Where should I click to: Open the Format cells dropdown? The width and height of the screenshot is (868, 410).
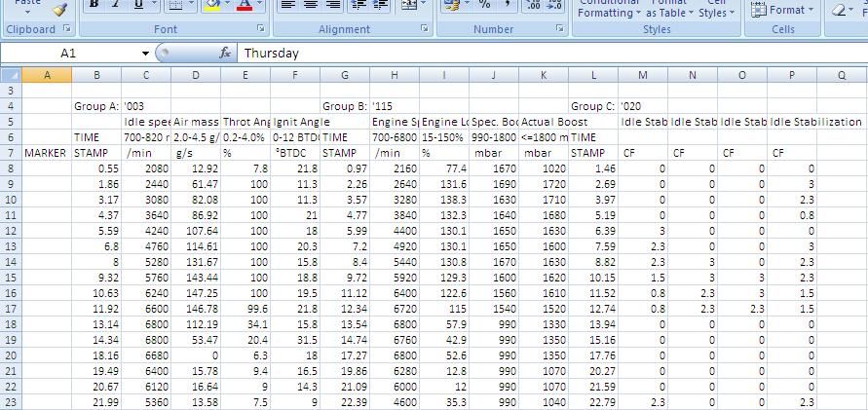click(783, 10)
